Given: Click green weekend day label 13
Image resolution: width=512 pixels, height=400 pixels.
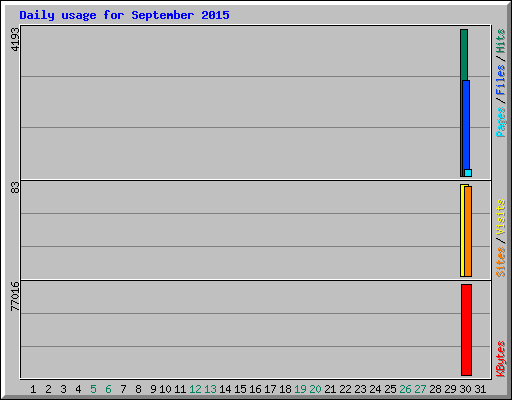Looking at the screenshot, I should [210, 389].
